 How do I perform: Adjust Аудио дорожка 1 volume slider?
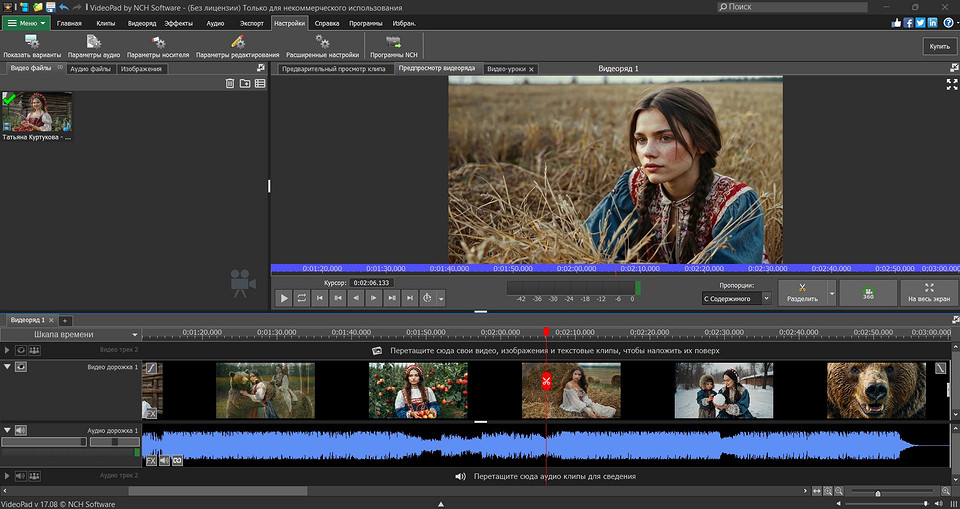click(x=44, y=442)
